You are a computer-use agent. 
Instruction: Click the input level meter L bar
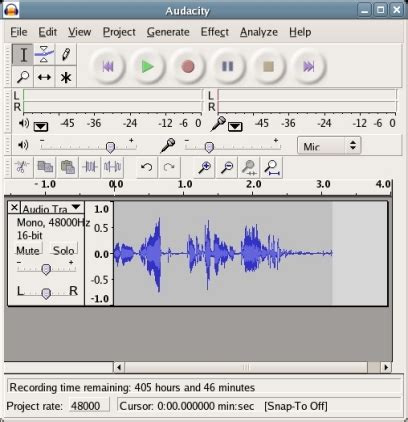[x=307, y=96]
